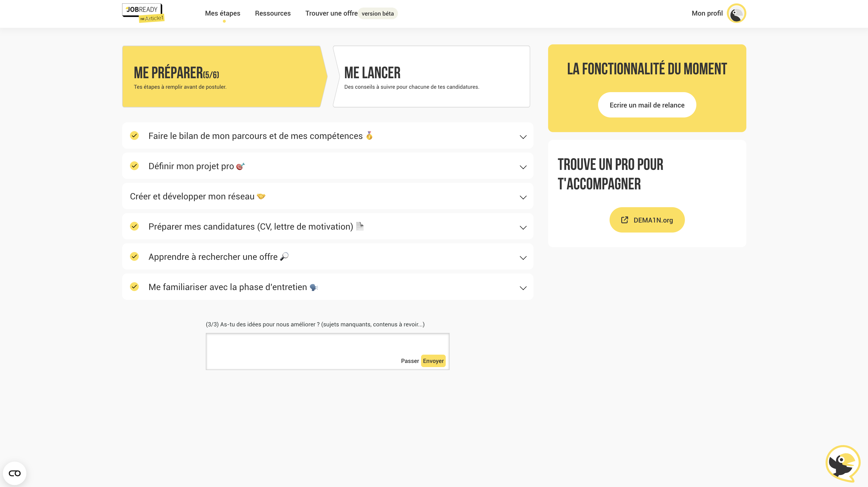The width and height of the screenshot is (868, 487).
Task: Toggle completion of 'Préparer mes candidatures'
Action: pyautogui.click(x=134, y=226)
